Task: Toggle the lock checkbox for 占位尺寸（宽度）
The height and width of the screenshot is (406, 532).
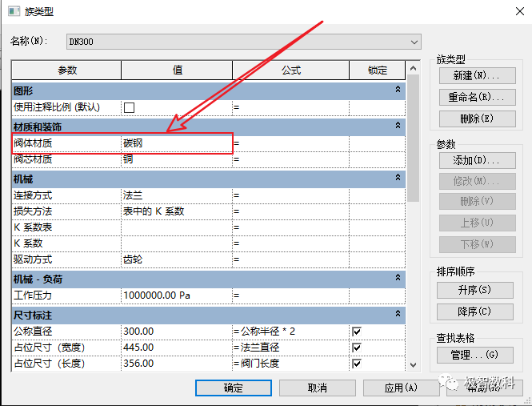Action: [x=357, y=348]
